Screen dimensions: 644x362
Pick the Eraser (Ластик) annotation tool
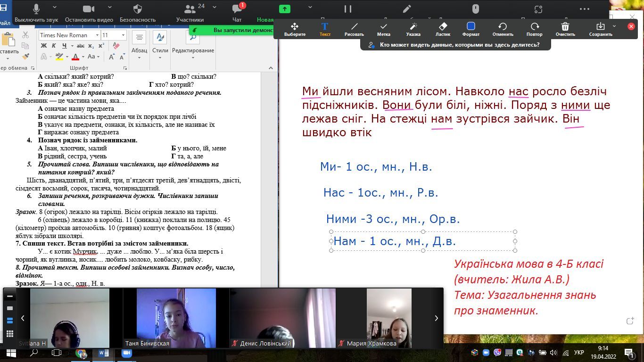[443, 29]
